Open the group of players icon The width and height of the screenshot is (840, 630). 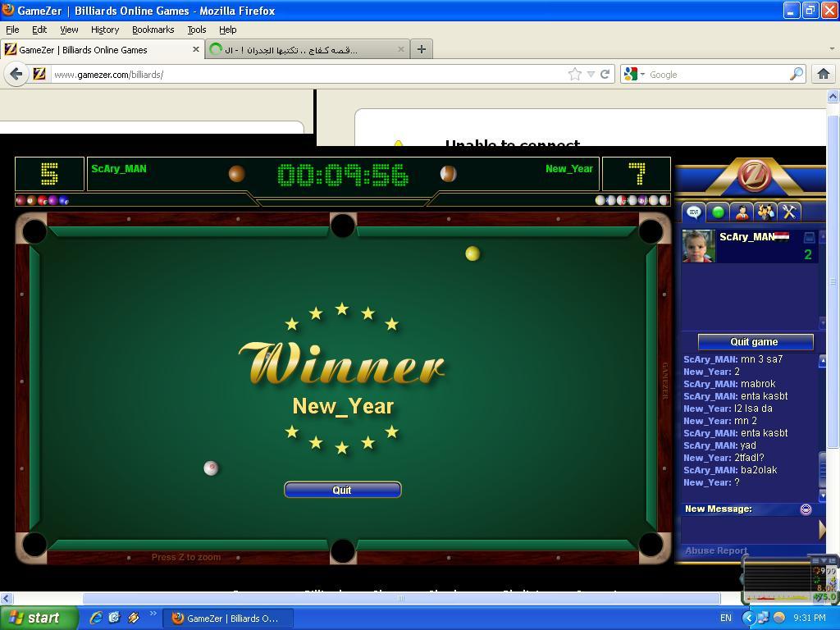(x=765, y=212)
